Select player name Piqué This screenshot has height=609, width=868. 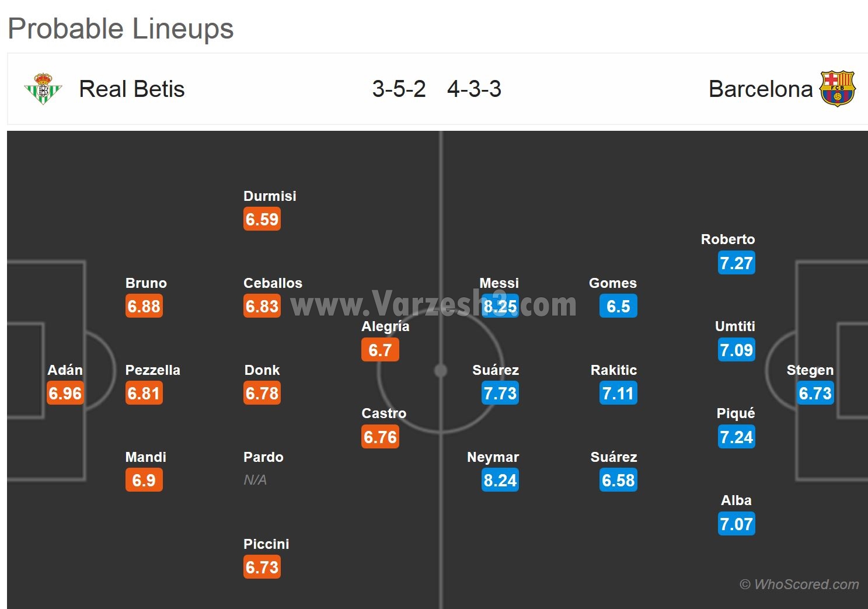(735, 413)
